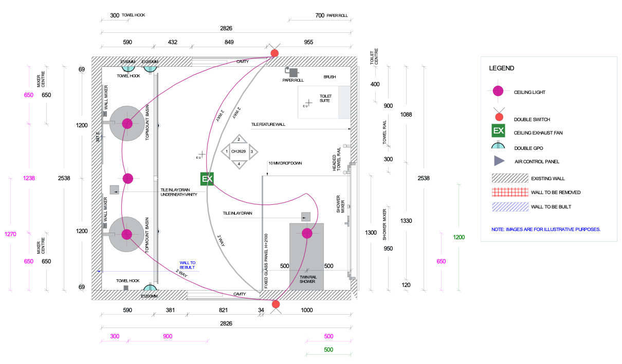The height and width of the screenshot is (364, 622).
Task: Click the air control panel triangle in legend
Action: click(x=499, y=161)
